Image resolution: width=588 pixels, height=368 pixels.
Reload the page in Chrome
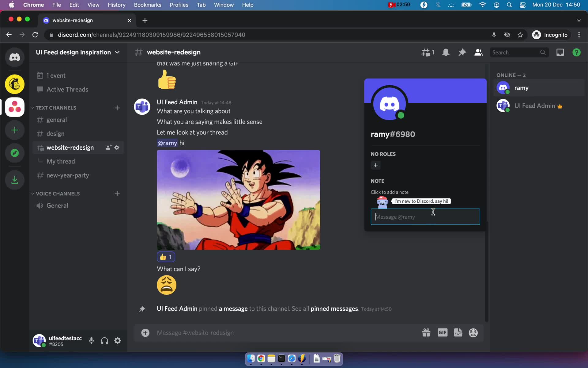[35, 35]
